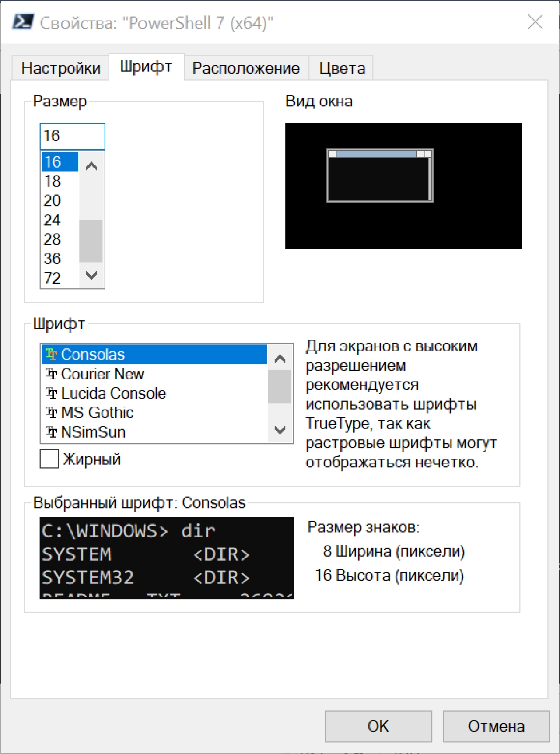Click font list scroll down arrow
560x754 pixels.
tap(280, 430)
